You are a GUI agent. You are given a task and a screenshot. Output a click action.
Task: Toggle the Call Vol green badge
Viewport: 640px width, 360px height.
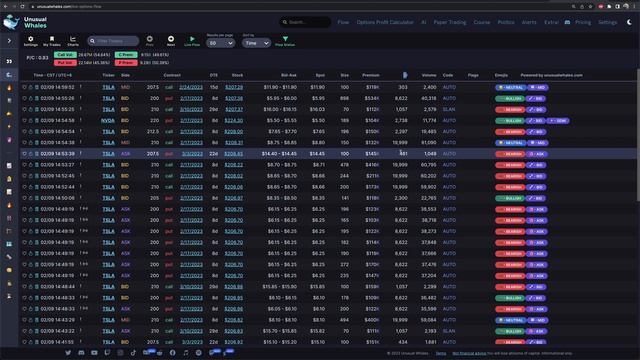(65, 55)
